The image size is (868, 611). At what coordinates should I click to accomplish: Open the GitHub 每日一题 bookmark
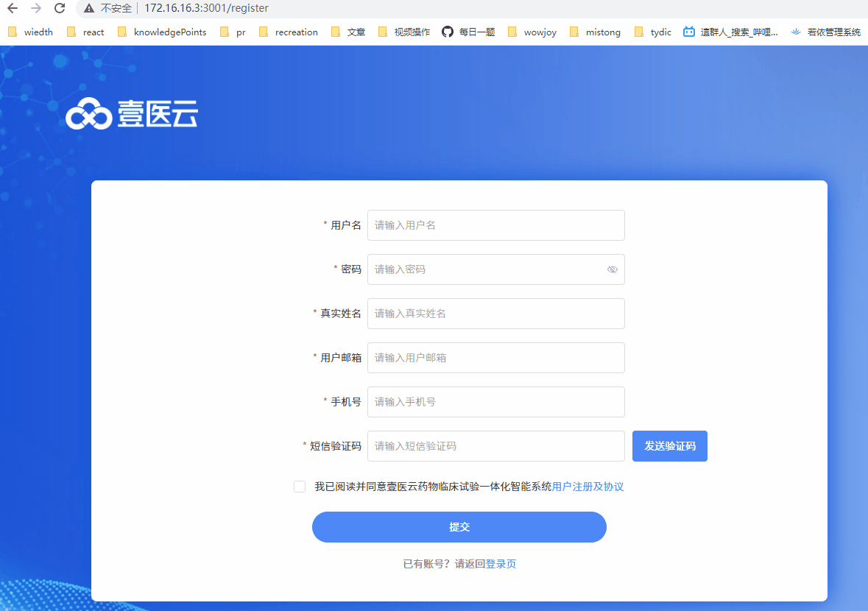pyautogui.click(x=468, y=32)
